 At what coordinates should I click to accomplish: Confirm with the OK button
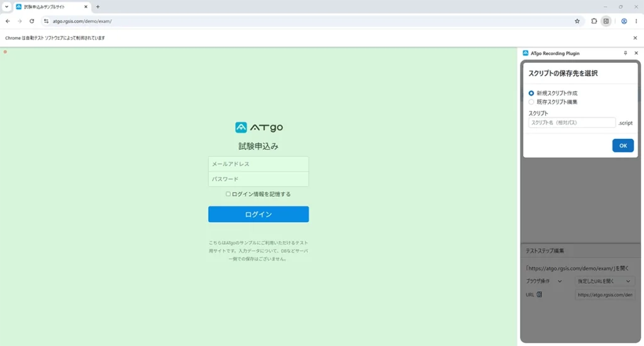pyautogui.click(x=623, y=145)
